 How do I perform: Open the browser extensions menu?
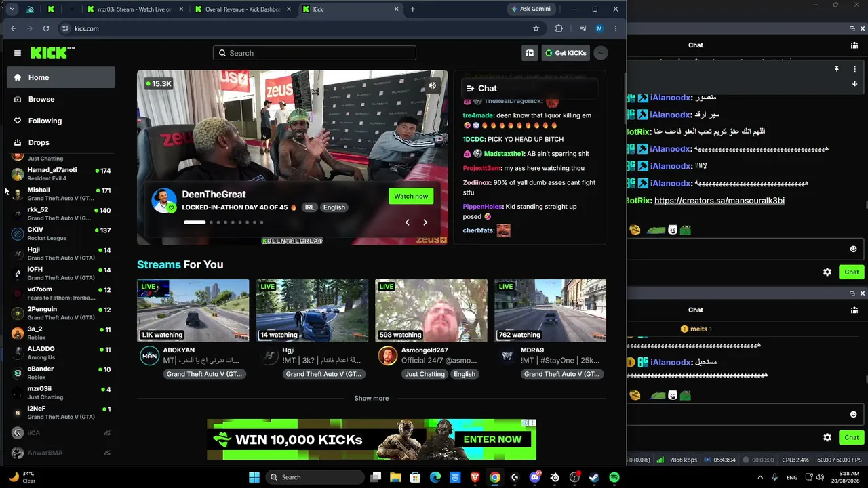click(x=559, y=28)
